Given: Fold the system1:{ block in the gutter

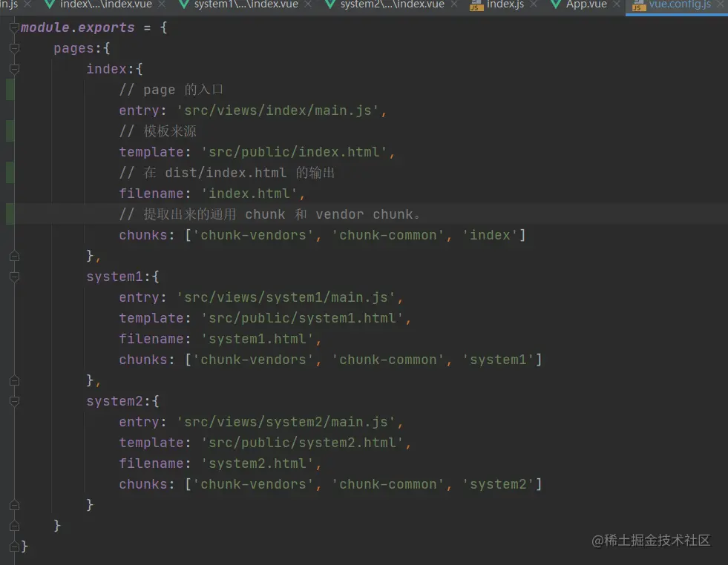Looking at the screenshot, I should coord(14,277).
